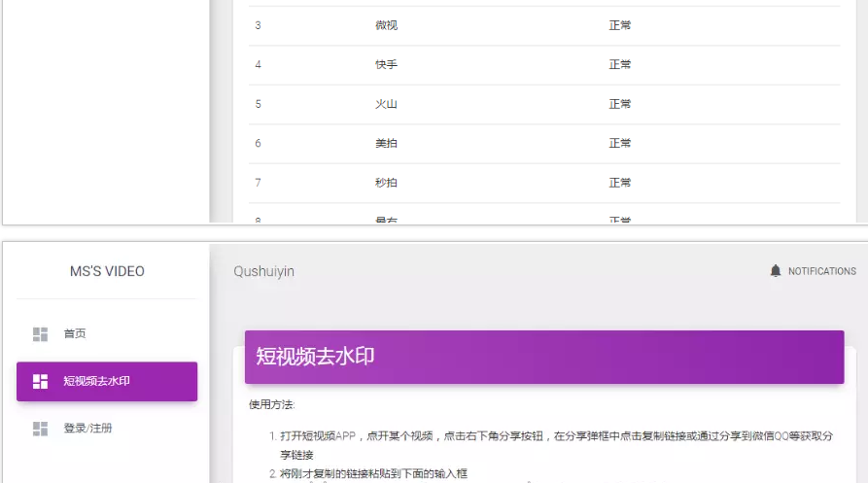Screen dimensions: 868x483
Task: Click the dashboard icon beside 首页
Action: 40,334
